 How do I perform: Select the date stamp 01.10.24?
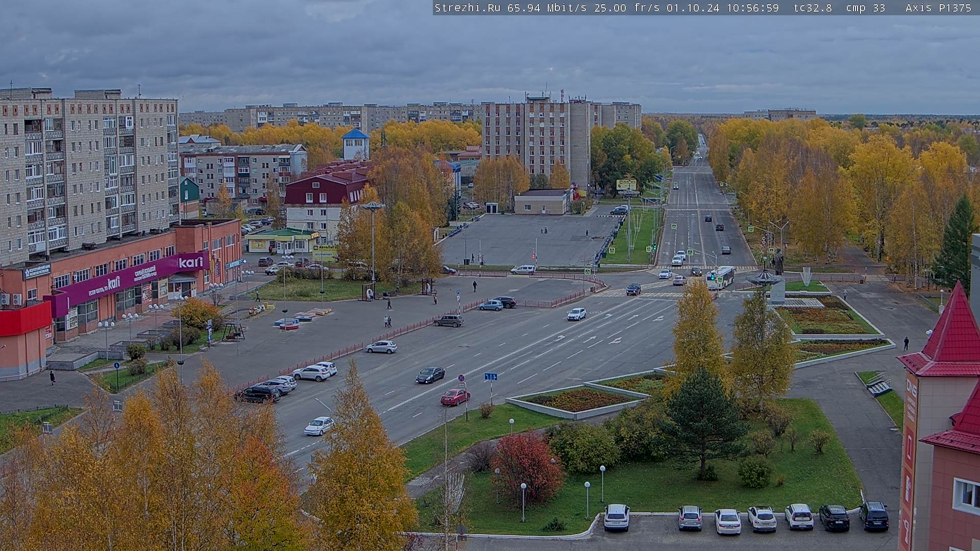click(693, 8)
